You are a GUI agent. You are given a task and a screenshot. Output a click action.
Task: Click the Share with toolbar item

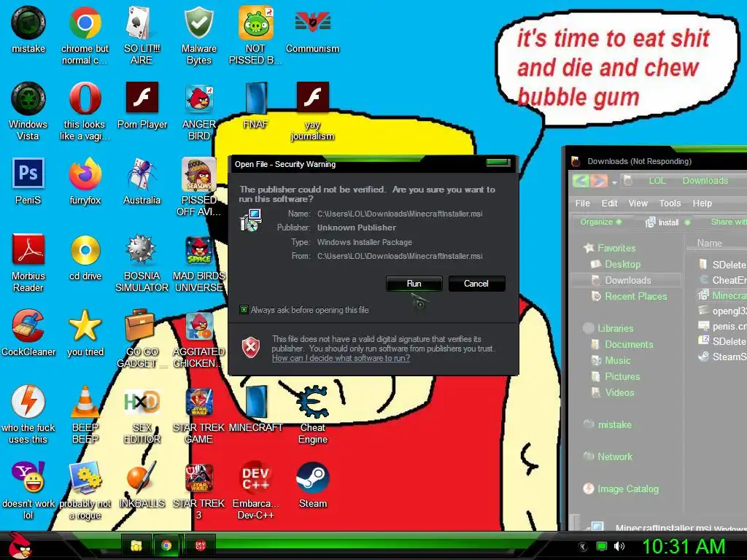pyautogui.click(x=729, y=222)
